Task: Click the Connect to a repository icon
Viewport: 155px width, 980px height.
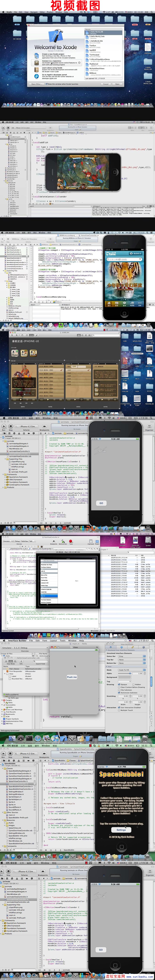Action: [37, 63]
